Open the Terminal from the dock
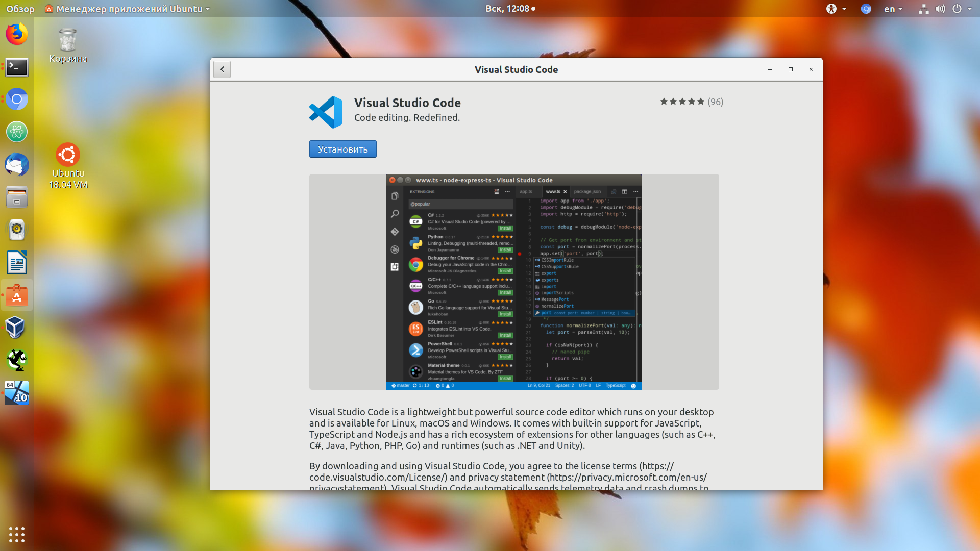This screenshot has width=980, height=551. coord(17,67)
